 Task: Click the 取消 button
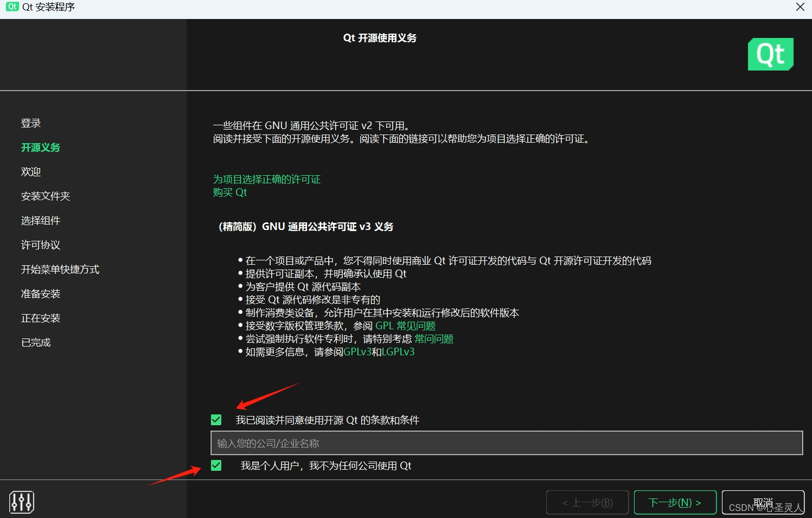(763, 502)
